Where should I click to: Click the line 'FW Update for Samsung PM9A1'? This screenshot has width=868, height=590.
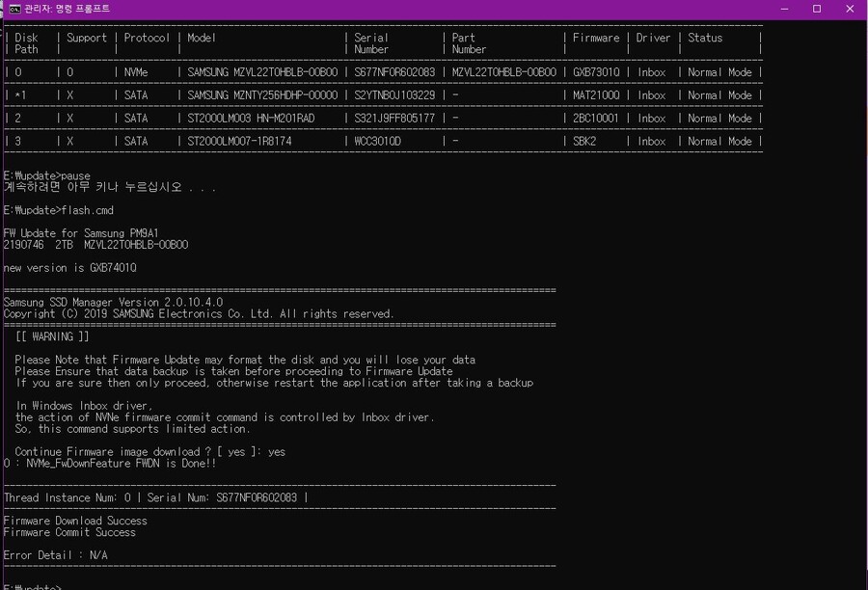coord(81,233)
